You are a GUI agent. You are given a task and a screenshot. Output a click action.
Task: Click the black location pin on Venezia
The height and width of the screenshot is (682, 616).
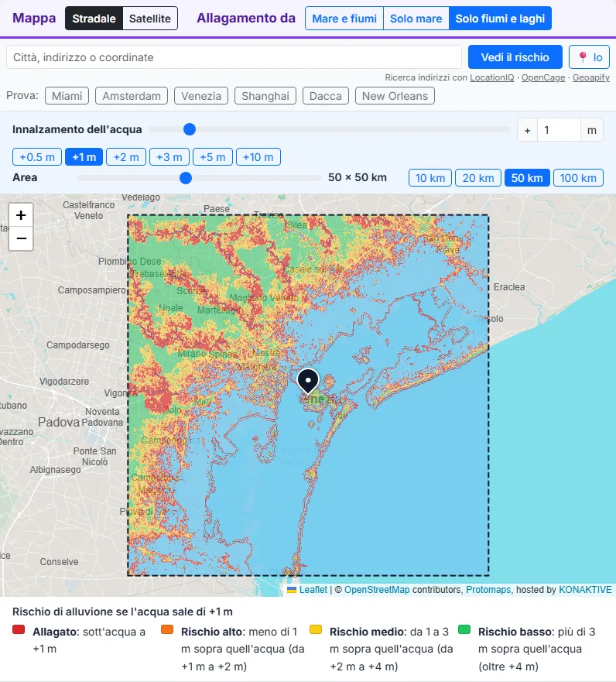(x=308, y=382)
